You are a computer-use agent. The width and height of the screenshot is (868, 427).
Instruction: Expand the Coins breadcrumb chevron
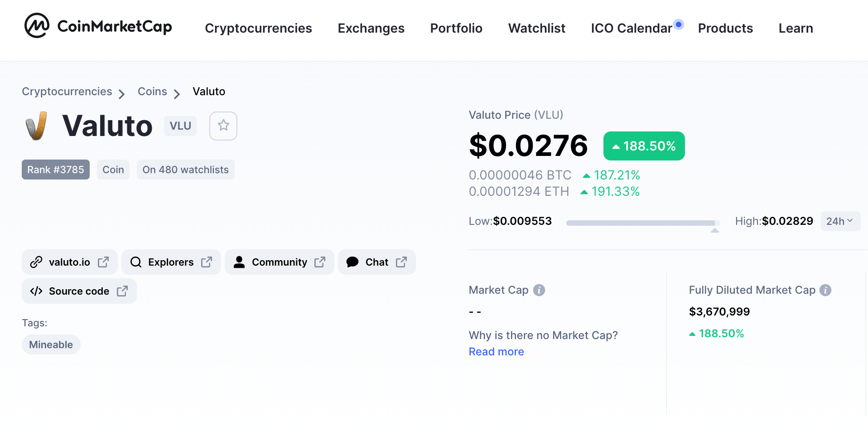pos(177,94)
